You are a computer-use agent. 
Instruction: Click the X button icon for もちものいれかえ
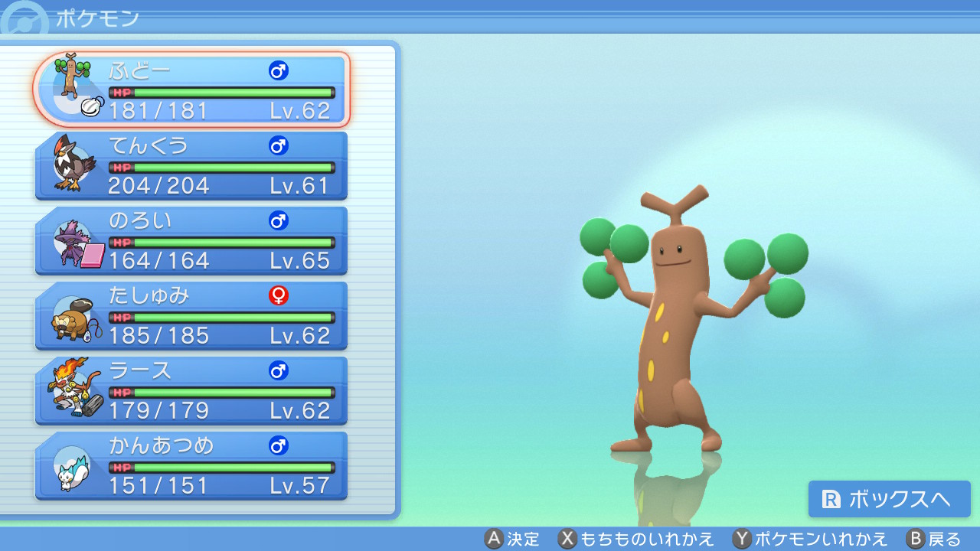tap(567, 539)
